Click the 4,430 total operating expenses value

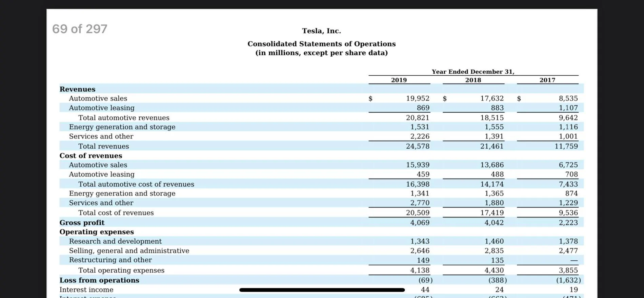[494, 271]
